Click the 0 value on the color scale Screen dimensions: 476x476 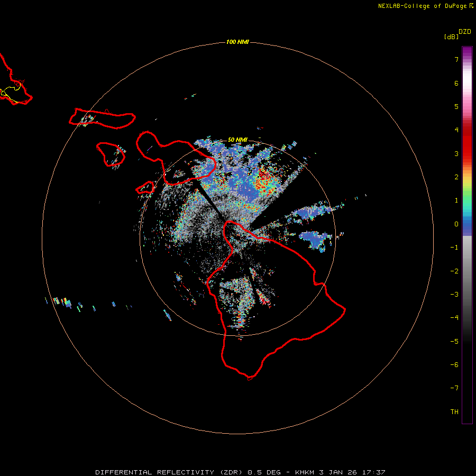coord(456,224)
